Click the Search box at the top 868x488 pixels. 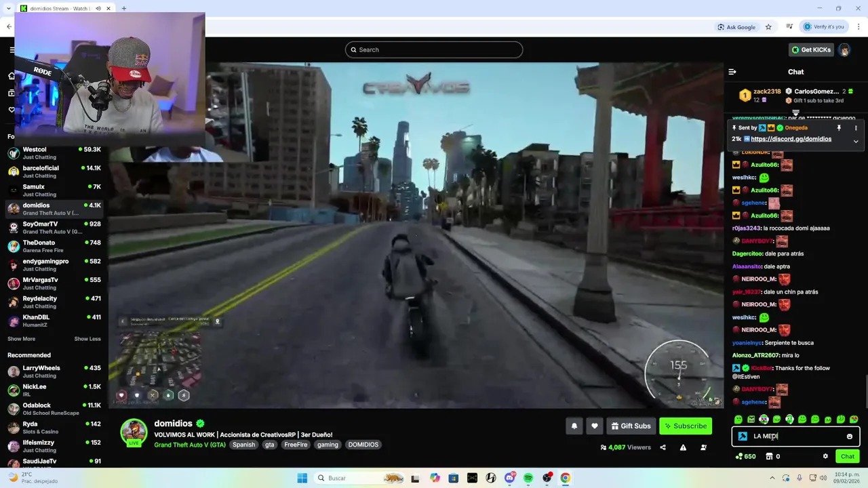434,49
